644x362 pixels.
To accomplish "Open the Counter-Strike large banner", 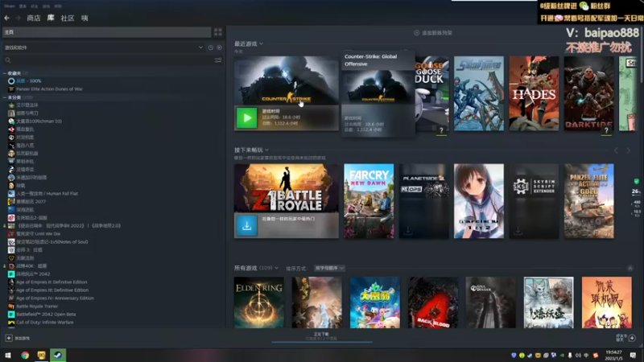I will tap(287, 80).
